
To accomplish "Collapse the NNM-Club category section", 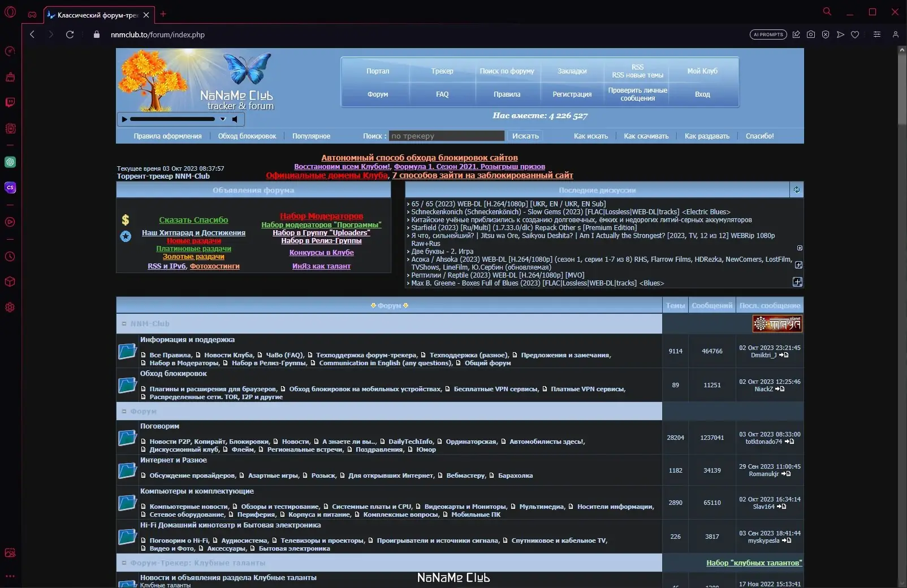I will 124,324.
